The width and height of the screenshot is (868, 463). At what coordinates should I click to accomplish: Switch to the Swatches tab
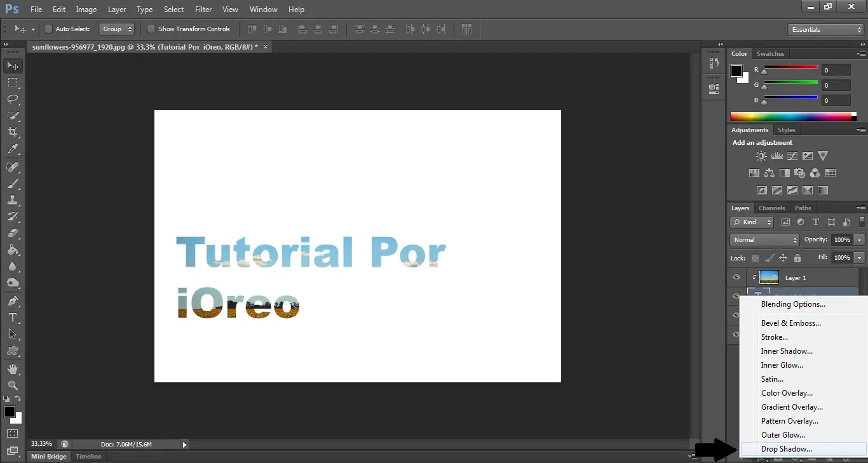click(770, 54)
